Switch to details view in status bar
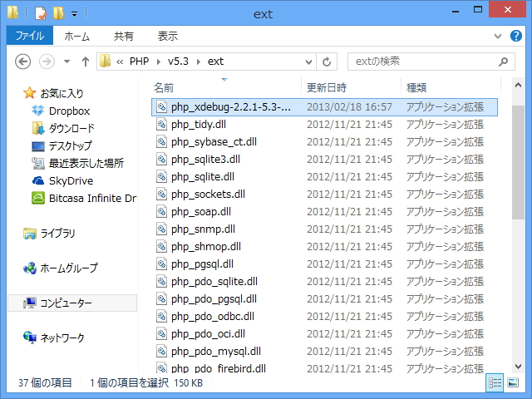The image size is (532, 399). [x=495, y=382]
